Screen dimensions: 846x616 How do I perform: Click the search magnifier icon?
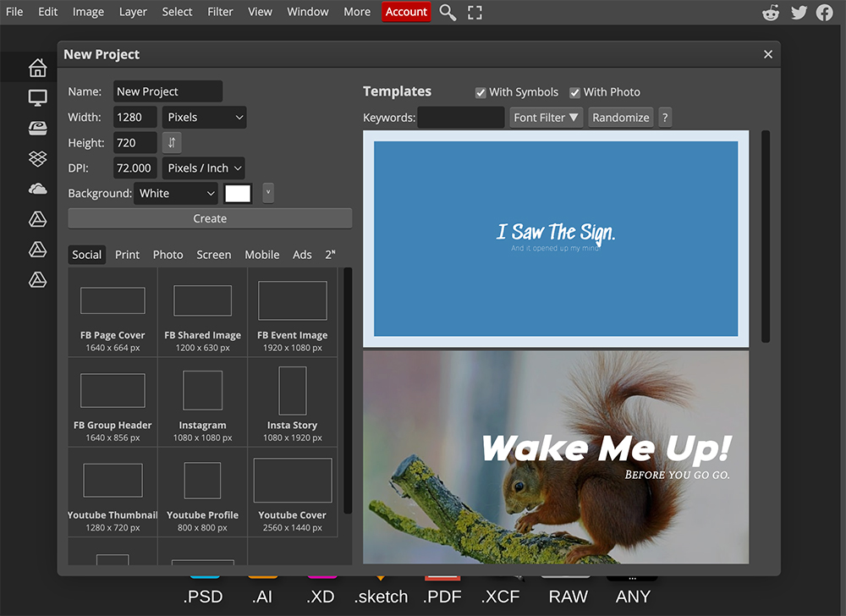coord(448,12)
